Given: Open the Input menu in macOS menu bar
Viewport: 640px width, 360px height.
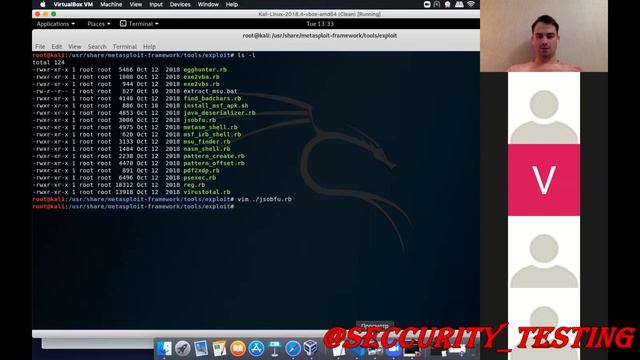Looking at the screenshot, I should [x=156, y=4].
